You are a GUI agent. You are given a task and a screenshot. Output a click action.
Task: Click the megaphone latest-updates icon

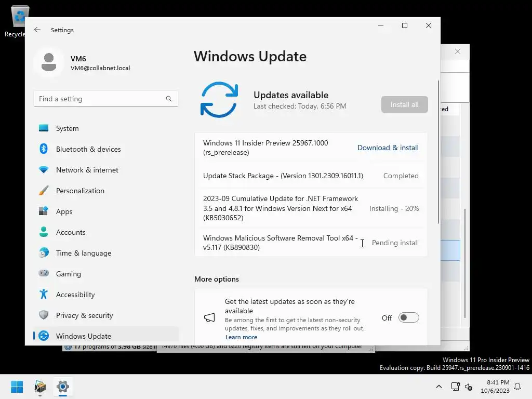[209, 317]
